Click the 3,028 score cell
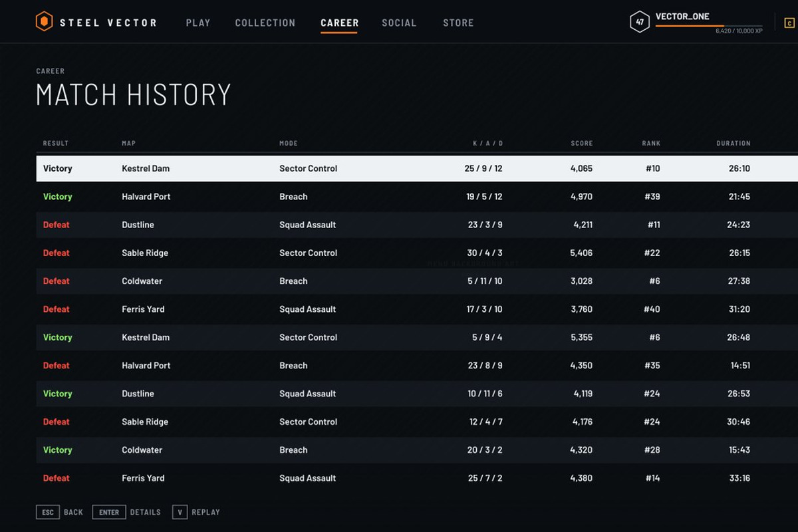The width and height of the screenshot is (798, 532). [x=582, y=281]
